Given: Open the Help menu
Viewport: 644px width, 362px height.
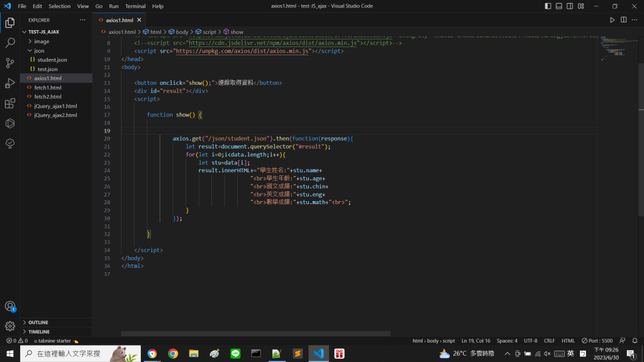Looking at the screenshot, I should tap(158, 6).
